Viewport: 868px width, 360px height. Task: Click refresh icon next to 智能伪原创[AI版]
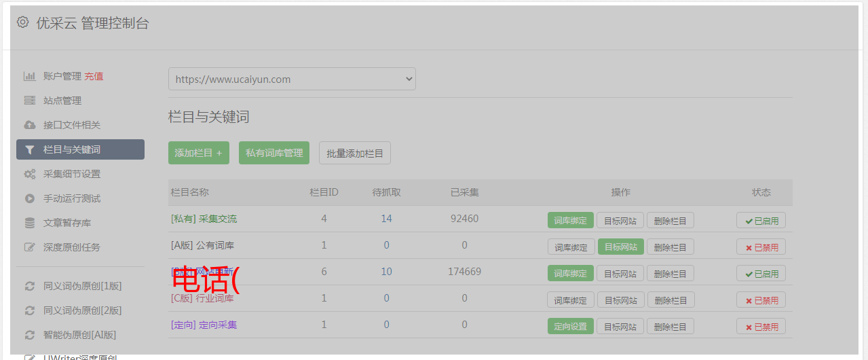pyautogui.click(x=30, y=335)
